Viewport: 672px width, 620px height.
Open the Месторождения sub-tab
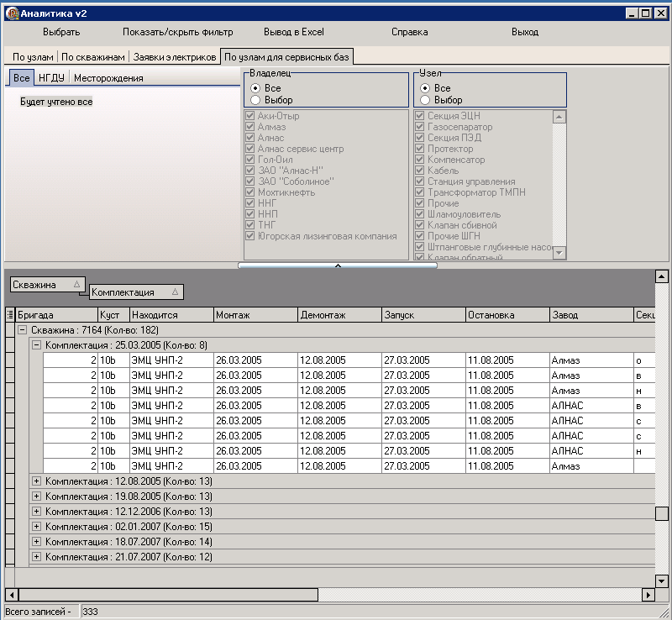point(108,78)
